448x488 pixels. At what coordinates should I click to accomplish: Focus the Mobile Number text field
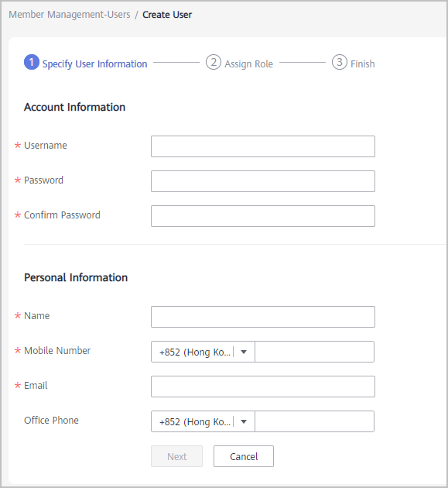tap(314, 352)
